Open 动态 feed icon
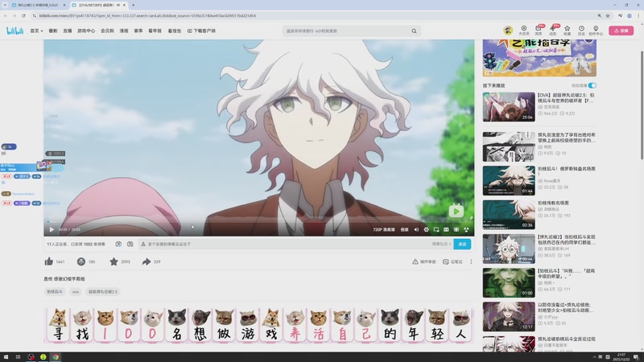Image resolution: width=644 pixels, height=362 pixels. (x=553, y=31)
